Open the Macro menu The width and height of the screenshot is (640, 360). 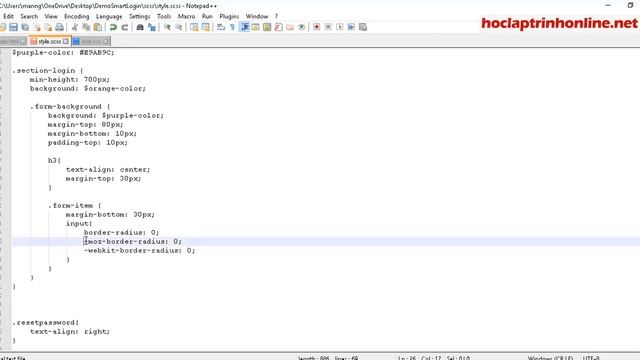point(187,16)
